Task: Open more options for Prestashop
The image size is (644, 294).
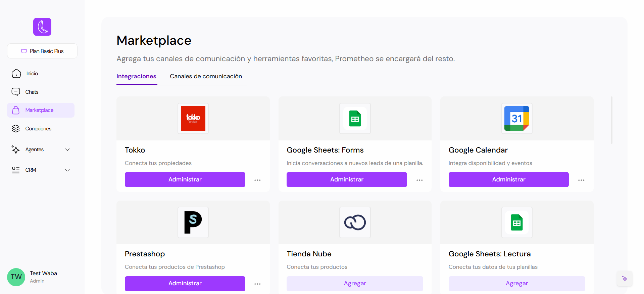Action: [257, 284]
